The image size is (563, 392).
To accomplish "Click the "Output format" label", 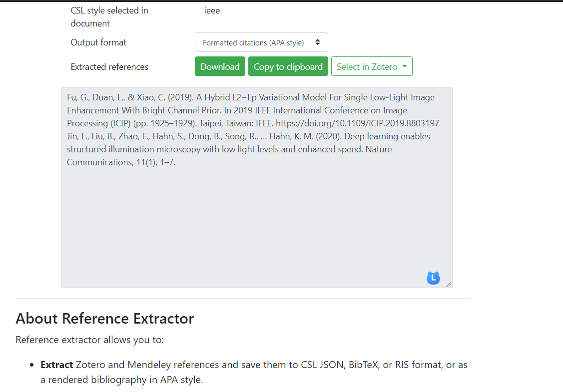I will [98, 42].
